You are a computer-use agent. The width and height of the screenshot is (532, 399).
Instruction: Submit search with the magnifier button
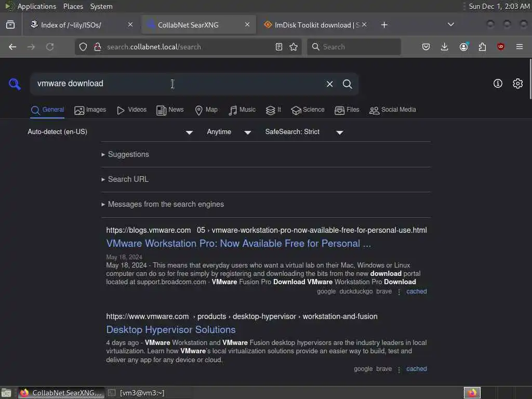(x=347, y=84)
